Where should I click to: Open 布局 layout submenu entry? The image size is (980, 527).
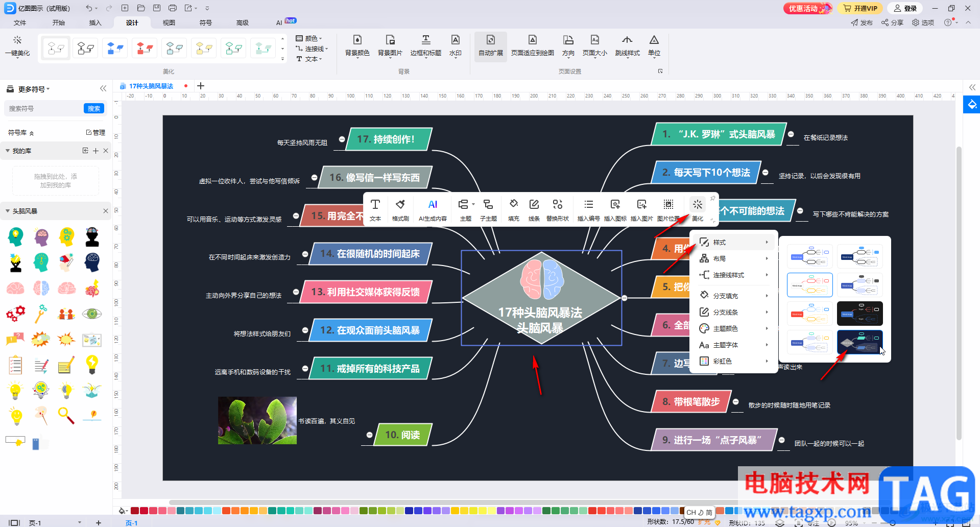(x=734, y=258)
